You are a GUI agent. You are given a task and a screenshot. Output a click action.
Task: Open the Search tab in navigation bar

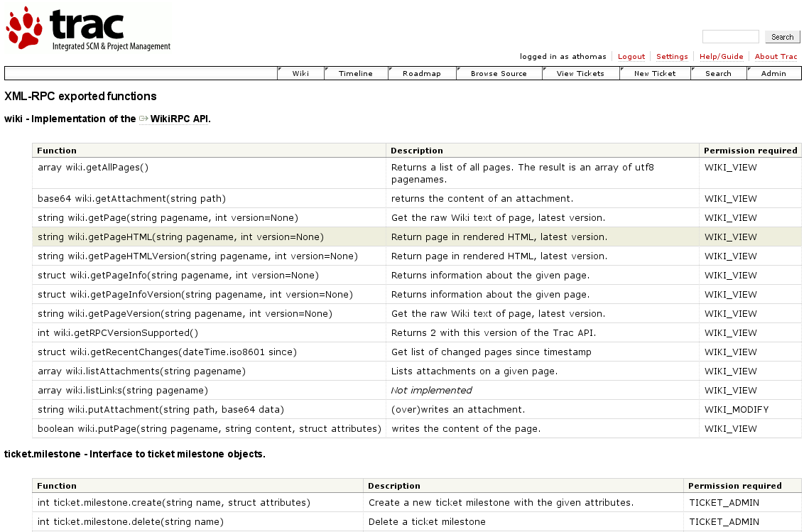(x=718, y=73)
